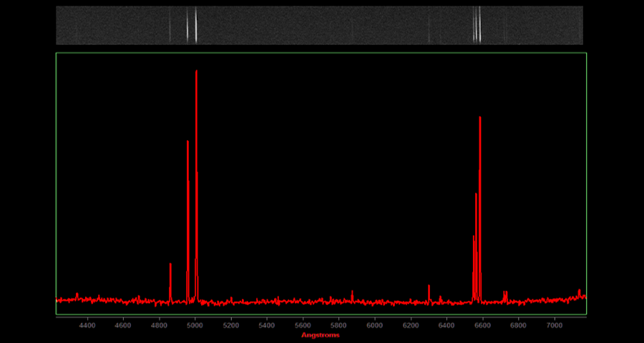Click the 5600 axis tick label
The image size is (644, 343).
click(x=303, y=325)
